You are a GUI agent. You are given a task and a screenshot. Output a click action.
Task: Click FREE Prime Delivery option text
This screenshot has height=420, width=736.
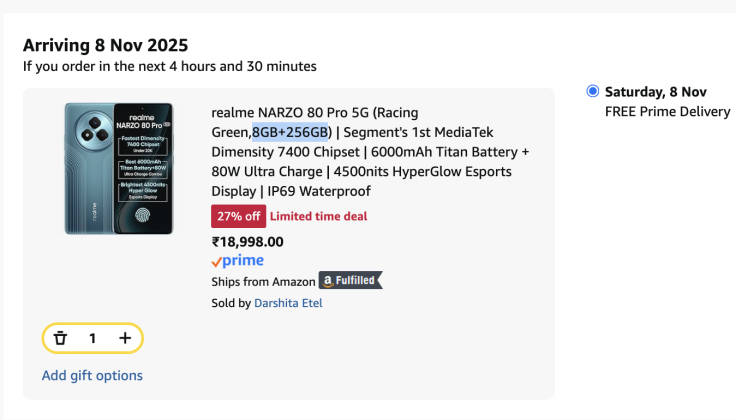coord(667,111)
